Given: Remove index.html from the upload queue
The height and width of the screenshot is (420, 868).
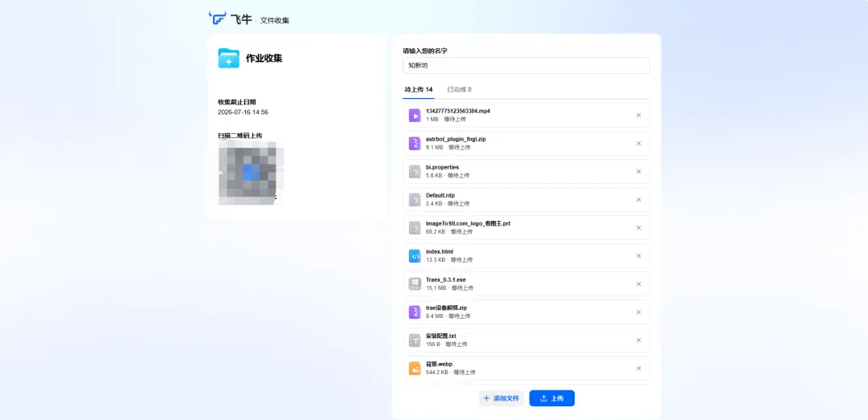Looking at the screenshot, I should click(638, 256).
